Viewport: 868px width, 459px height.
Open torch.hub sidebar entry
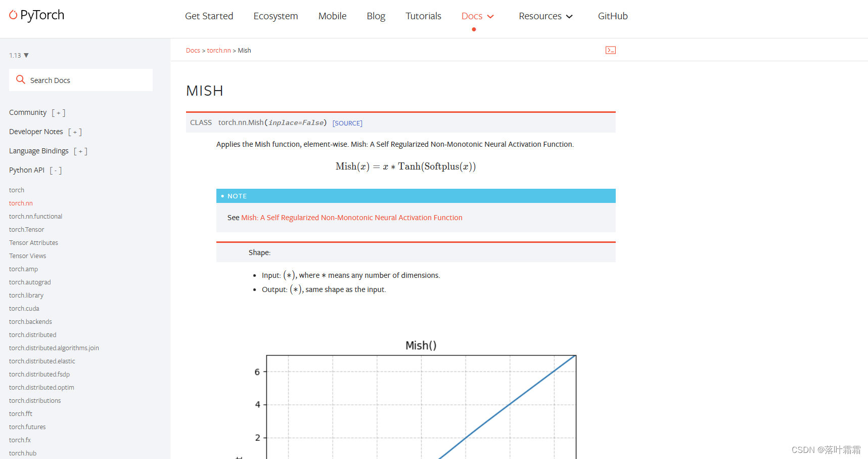[23, 453]
